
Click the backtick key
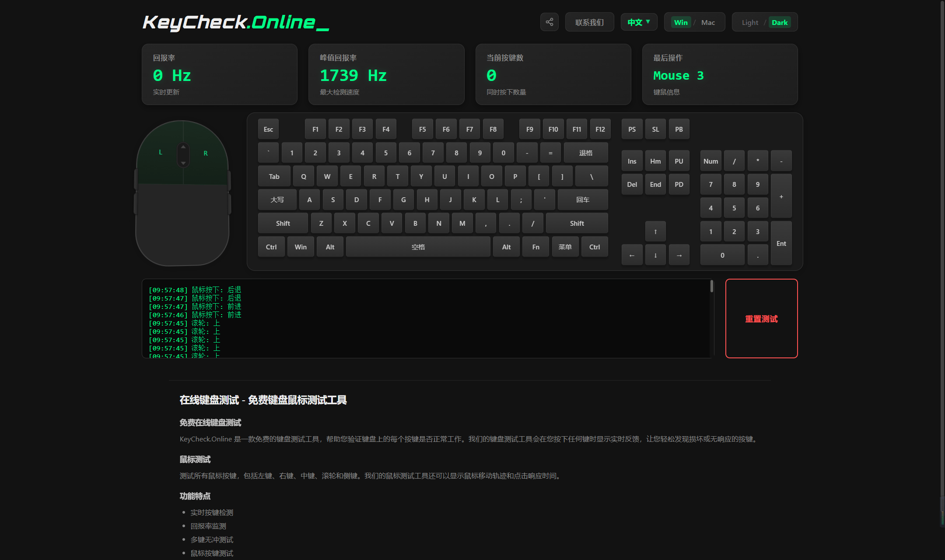(268, 153)
